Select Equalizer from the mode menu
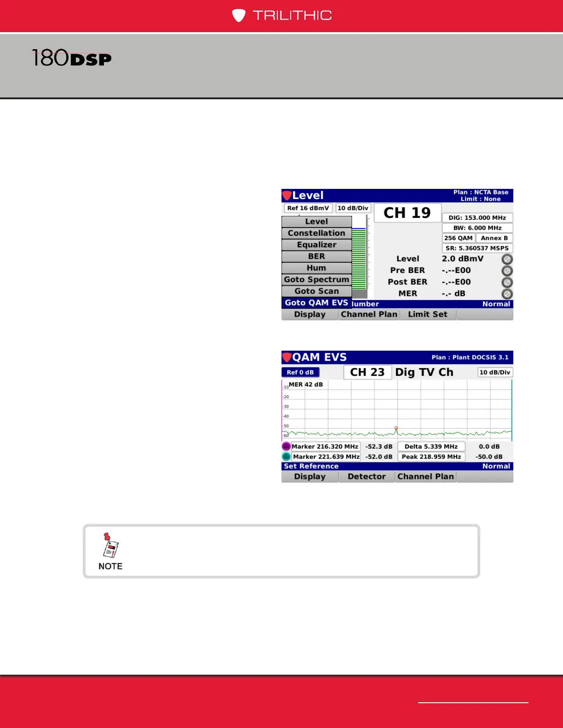This screenshot has height=728, width=563. click(316, 245)
